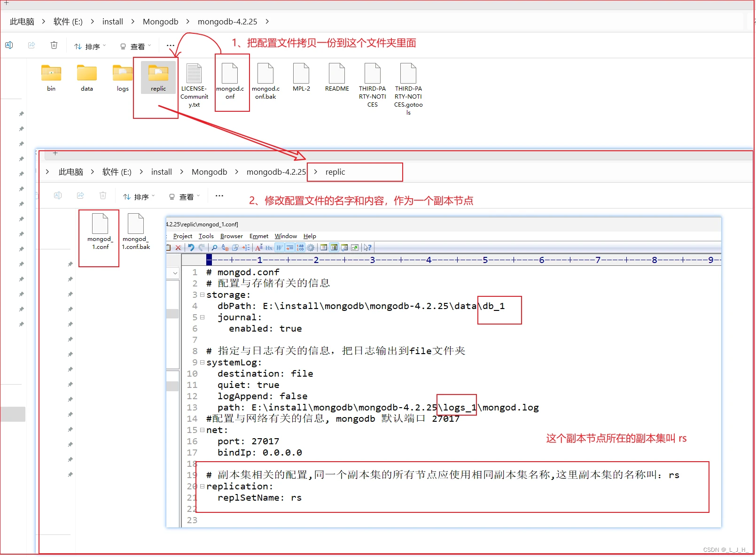Delete selected file using trash icon
The image size is (756, 557).
tap(54, 45)
